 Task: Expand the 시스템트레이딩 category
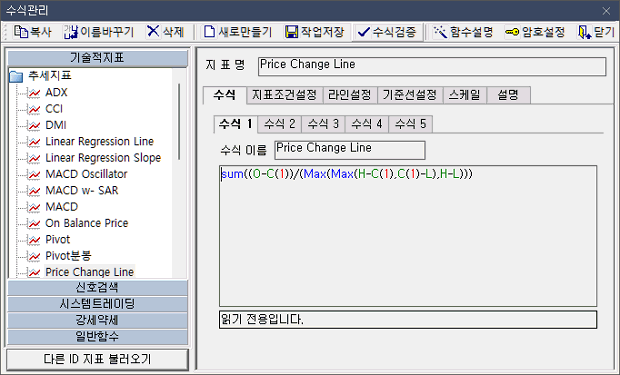click(x=97, y=304)
